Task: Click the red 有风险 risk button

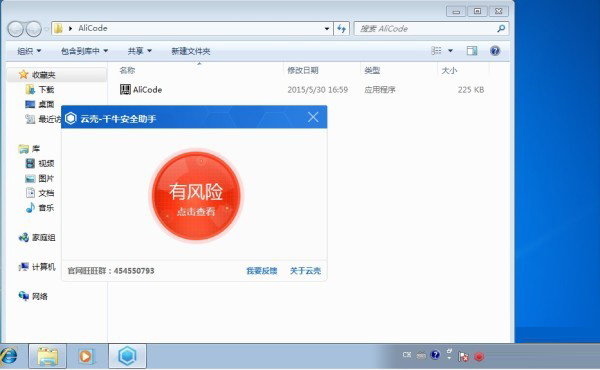Action: [x=196, y=196]
